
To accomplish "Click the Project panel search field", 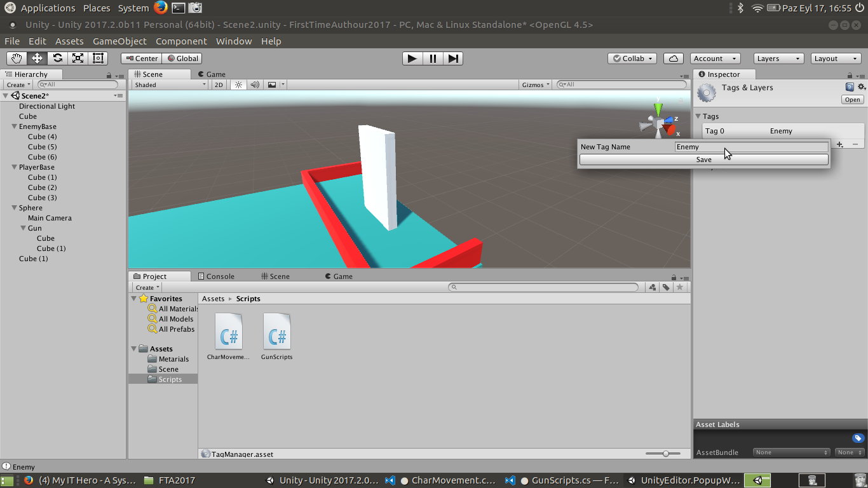I will 543,288.
